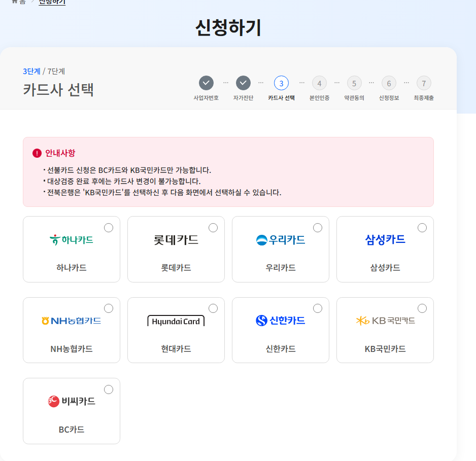Screen dimensions: 476x461
Task: Click the 신한카드 text label under logo
Action: coord(281,349)
